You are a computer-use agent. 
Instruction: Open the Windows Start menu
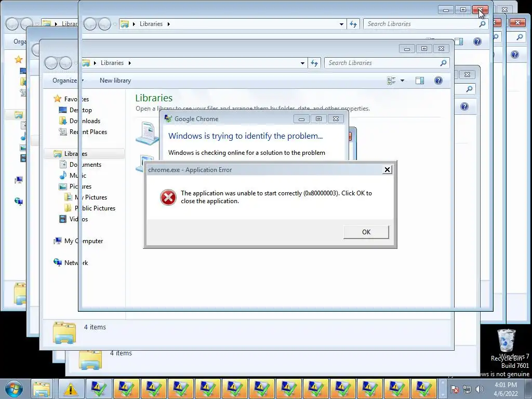pyautogui.click(x=13, y=389)
